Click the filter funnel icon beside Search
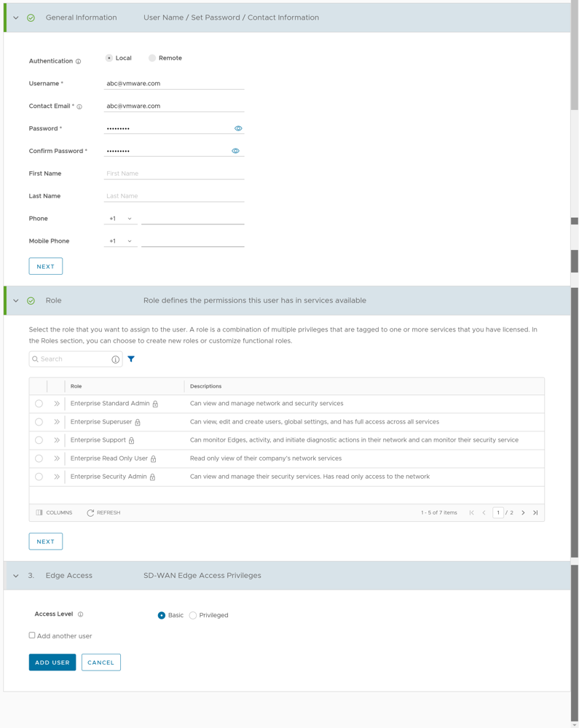579x728 pixels. click(x=131, y=359)
